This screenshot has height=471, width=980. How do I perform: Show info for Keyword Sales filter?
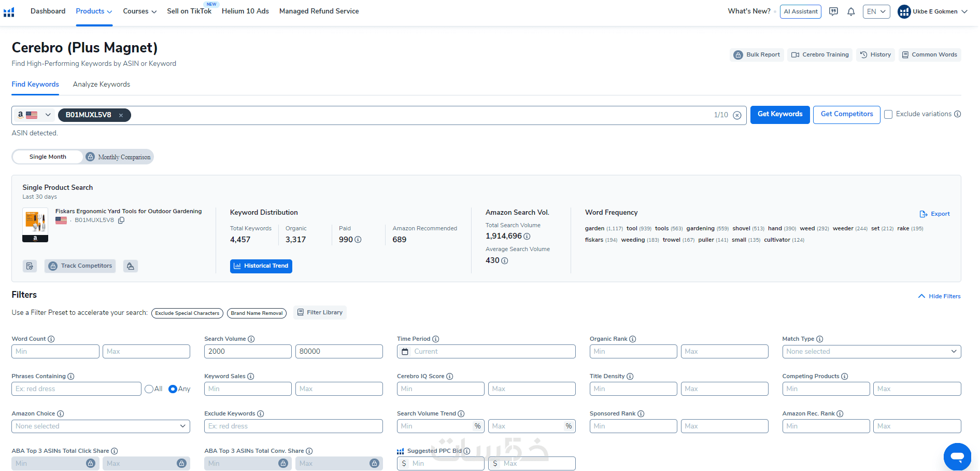251,377
